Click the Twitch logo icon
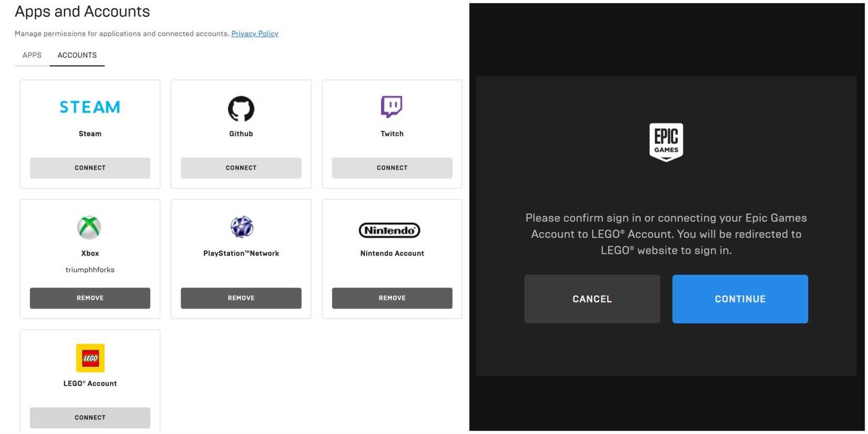The height and width of the screenshot is (434, 868). [391, 107]
